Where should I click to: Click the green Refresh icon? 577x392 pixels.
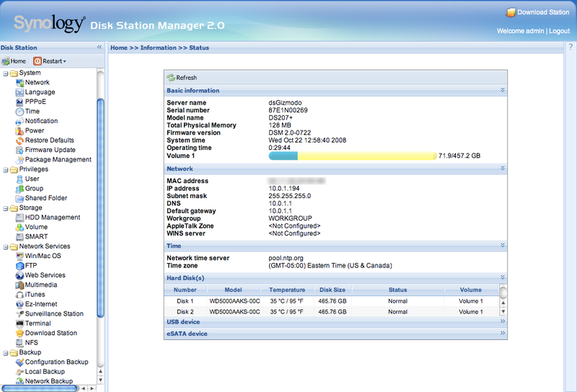click(x=171, y=78)
